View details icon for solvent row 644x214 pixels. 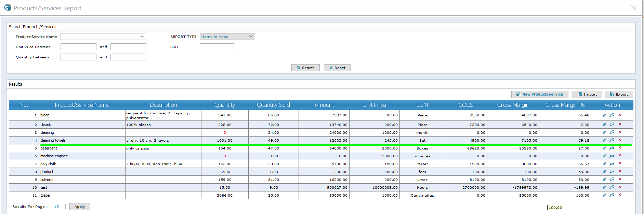pyautogui.click(x=612, y=180)
